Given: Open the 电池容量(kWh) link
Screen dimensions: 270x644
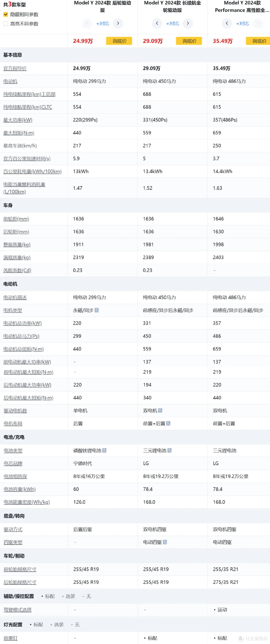Looking at the screenshot, I should tap(19, 489).
